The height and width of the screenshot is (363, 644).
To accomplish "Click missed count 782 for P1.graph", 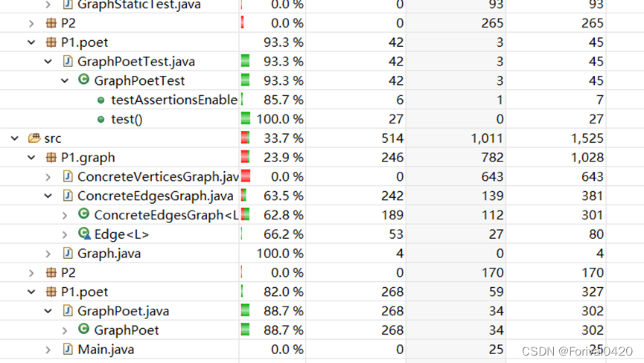I will coord(492,158).
